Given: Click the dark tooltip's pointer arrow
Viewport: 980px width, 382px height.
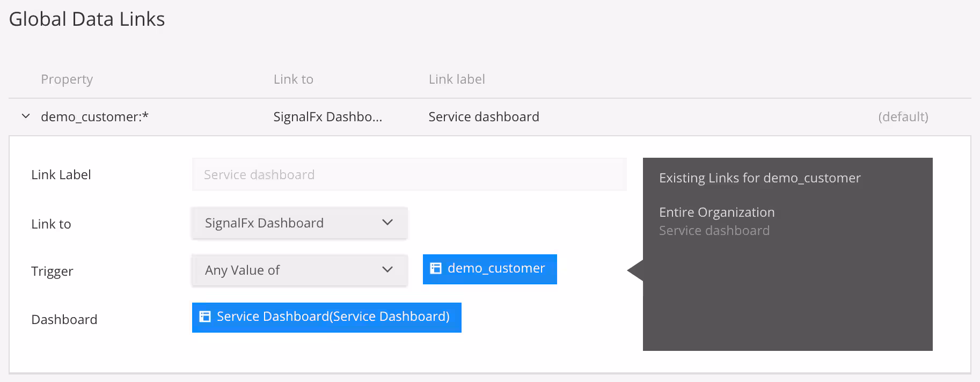Looking at the screenshot, I should click(635, 270).
